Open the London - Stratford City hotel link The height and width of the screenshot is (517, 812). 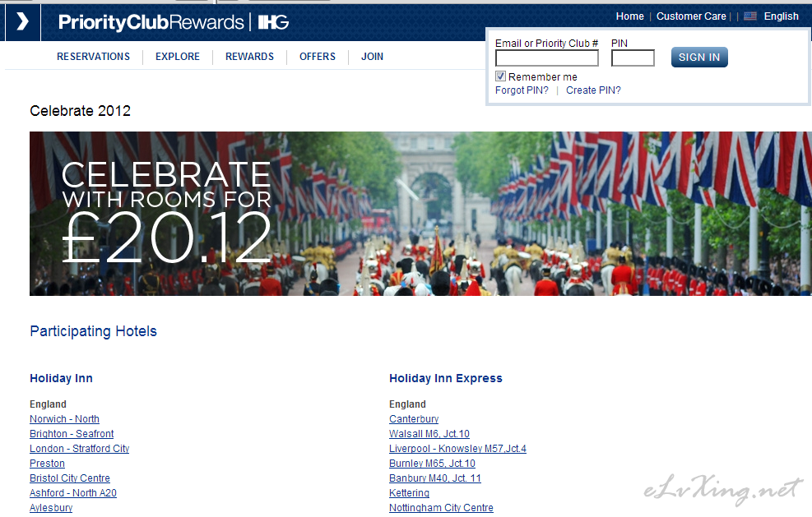click(79, 449)
